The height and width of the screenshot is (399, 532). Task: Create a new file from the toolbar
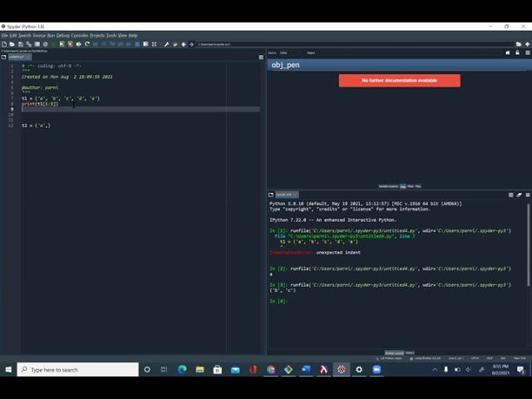click(4, 44)
